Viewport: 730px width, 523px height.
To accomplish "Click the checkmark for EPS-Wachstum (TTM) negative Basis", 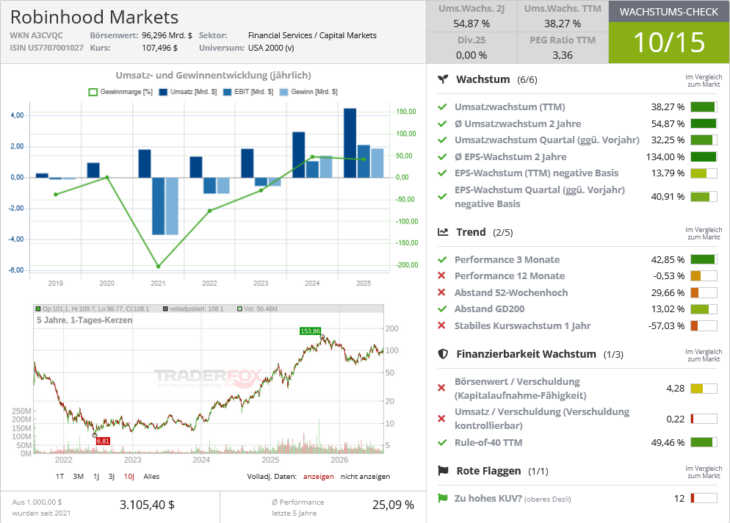I will (442, 173).
